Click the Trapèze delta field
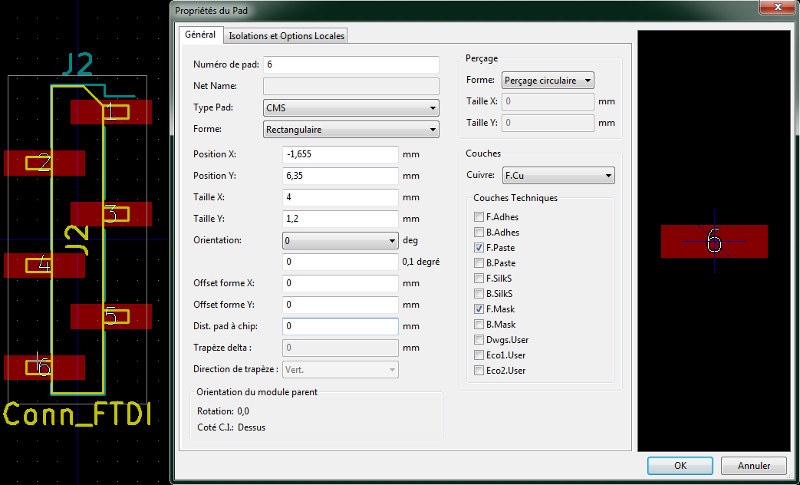Screen dimensions: 800x485 pyautogui.click(x=340, y=348)
